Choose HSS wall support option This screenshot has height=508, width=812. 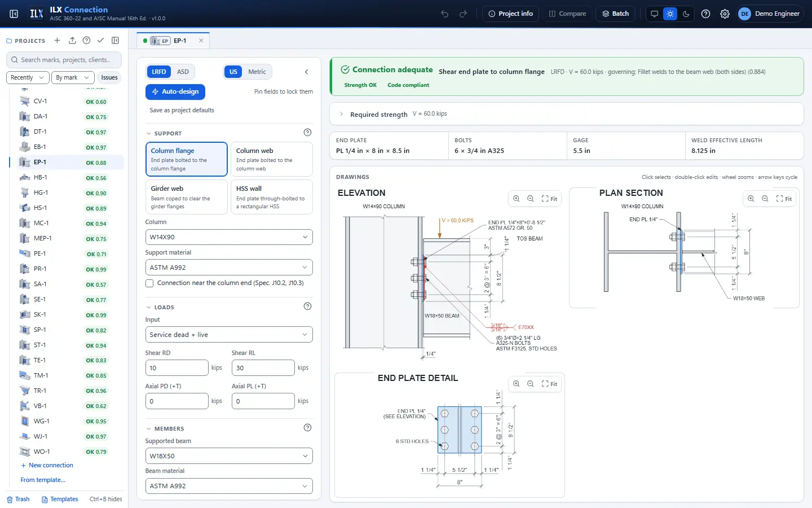click(x=271, y=197)
